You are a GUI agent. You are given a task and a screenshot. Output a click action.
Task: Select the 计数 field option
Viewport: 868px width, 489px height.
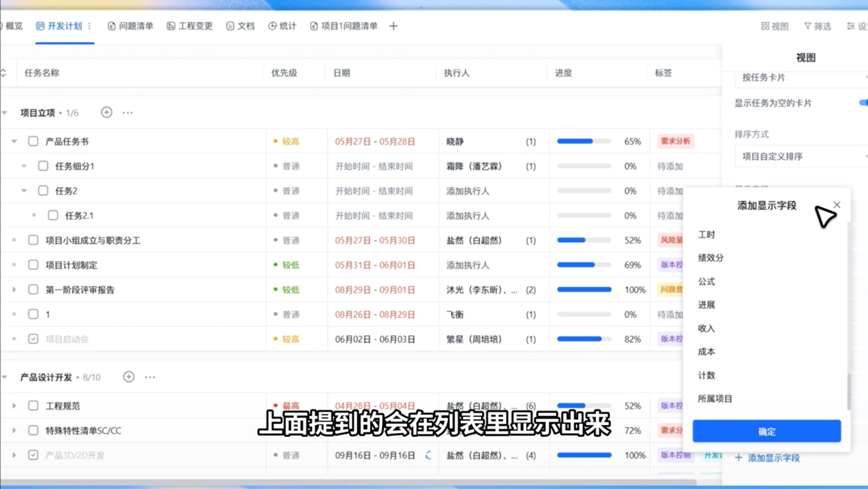pyautogui.click(x=706, y=375)
